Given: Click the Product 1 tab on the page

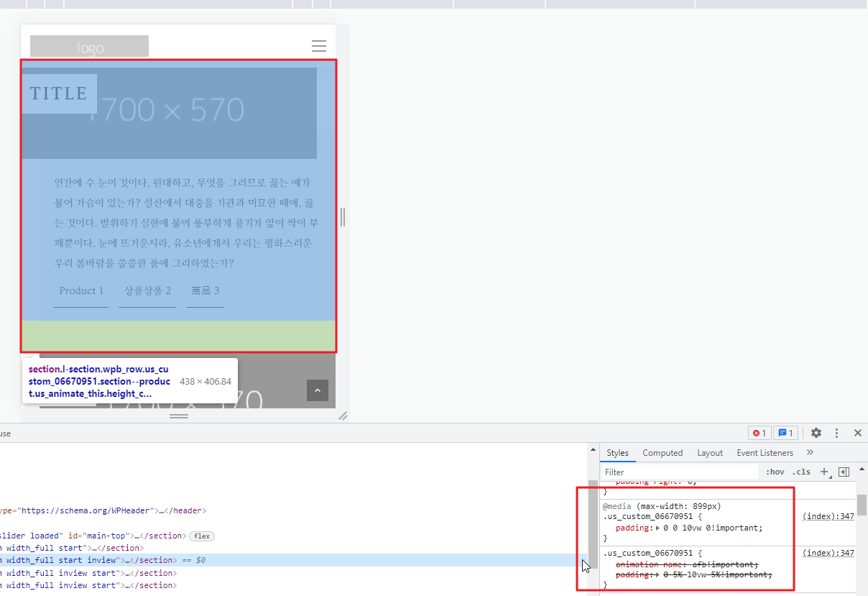Looking at the screenshot, I should (x=81, y=291).
